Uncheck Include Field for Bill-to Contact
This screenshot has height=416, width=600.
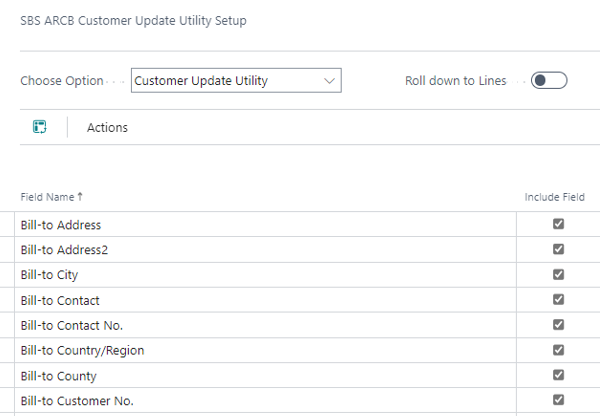point(558,299)
